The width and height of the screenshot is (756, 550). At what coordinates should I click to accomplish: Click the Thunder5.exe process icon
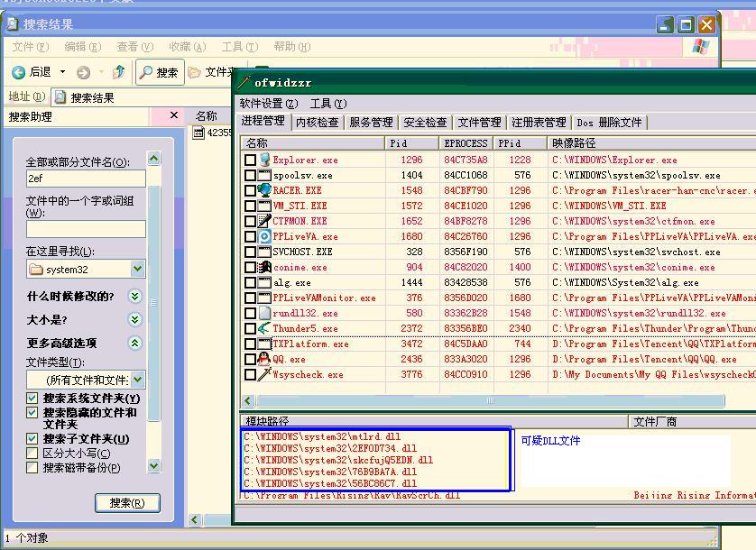(x=264, y=328)
